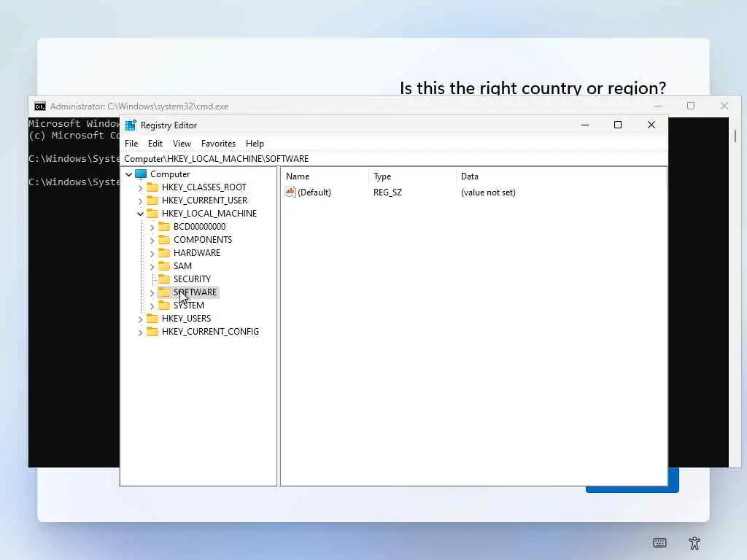Click the (Default) string value icon
The height and width of the screenshot is (560, 747).
(290, 192)
